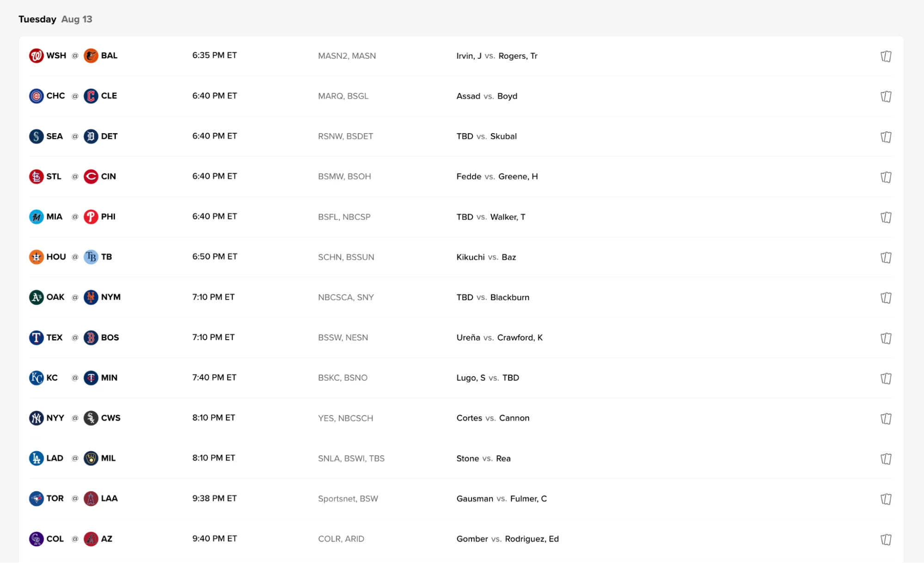Select pitcher Gausman's name
Image resolution: width=924 pixels, height=563 pixels.
click(474, 498)
